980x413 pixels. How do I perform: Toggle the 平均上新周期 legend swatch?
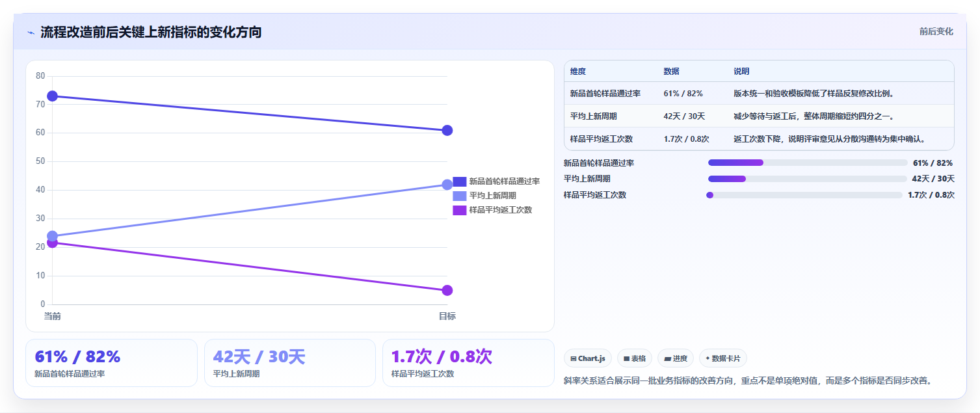coord(459,196)
